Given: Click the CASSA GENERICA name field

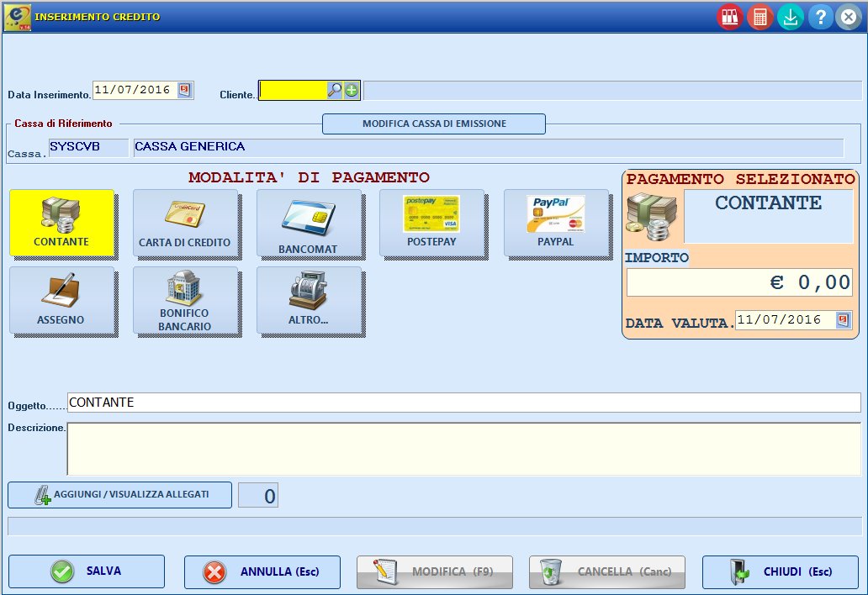Looking at the screenshot, I should (x=488, y=148).
